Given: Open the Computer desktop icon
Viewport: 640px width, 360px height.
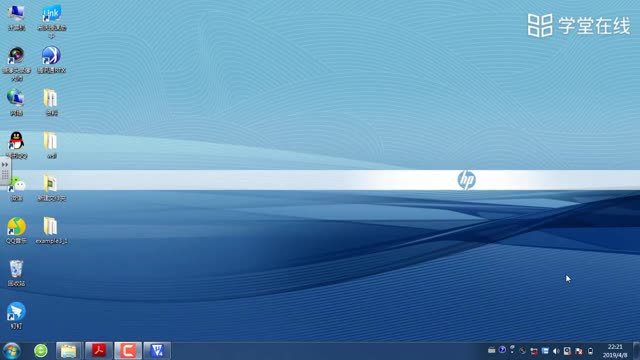Looking at the screenshot, I should tap(16, 17).
